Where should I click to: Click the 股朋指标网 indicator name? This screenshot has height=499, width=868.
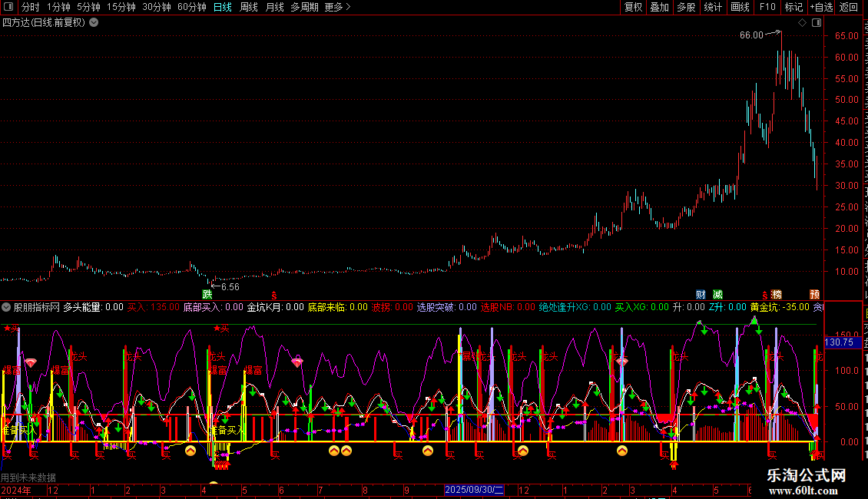(x=37, y=307)
